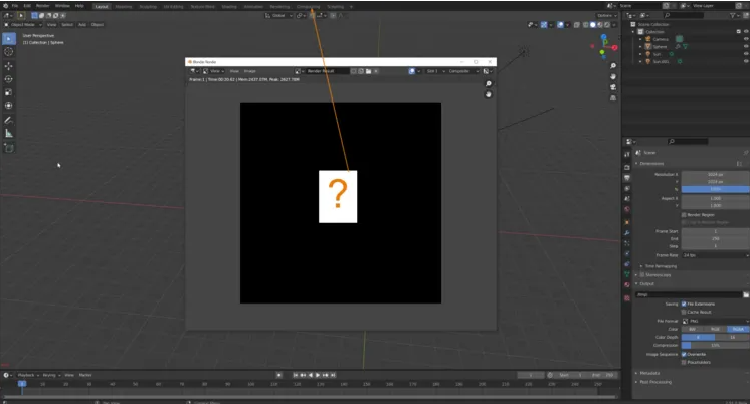Enable the Render Region checkbox

(684, 214)
